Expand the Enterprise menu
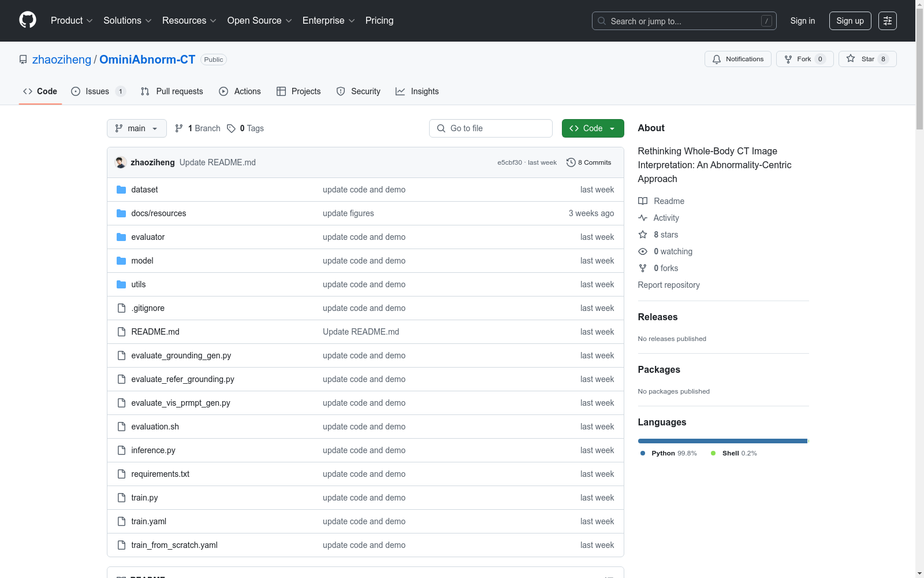Viewport: 924px width, 578px height. (329, 21)
